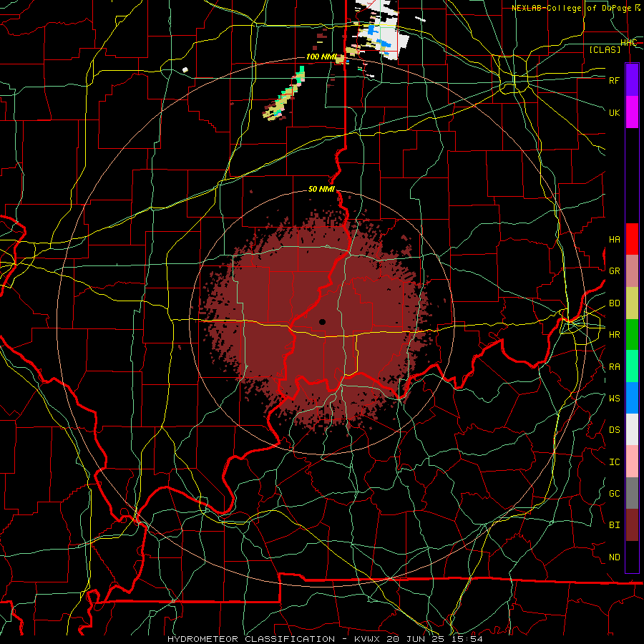Select the light pink IC legend swatch

pos(632,462)
